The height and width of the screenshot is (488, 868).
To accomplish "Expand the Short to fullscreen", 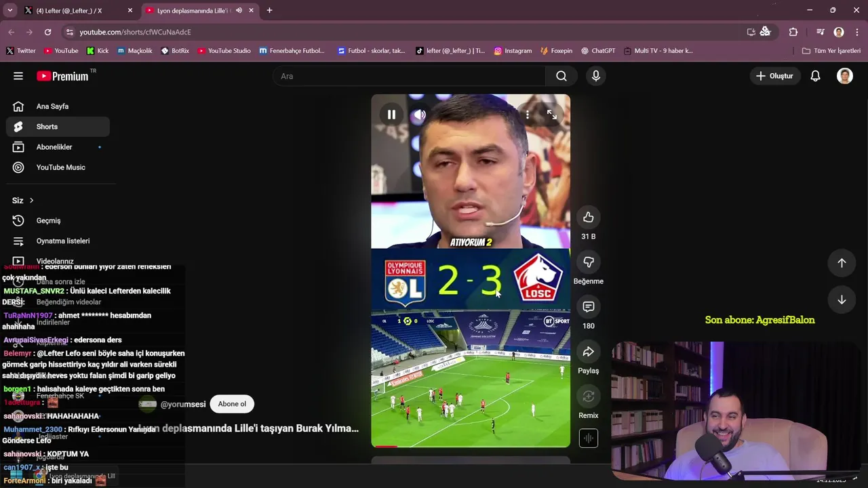I will (x=552, y=115).
